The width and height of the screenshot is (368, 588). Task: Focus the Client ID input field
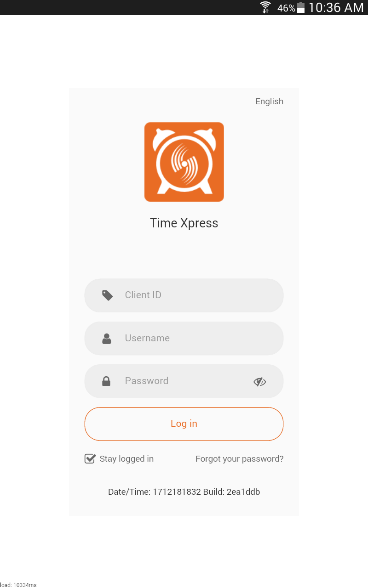click(184, 295)
